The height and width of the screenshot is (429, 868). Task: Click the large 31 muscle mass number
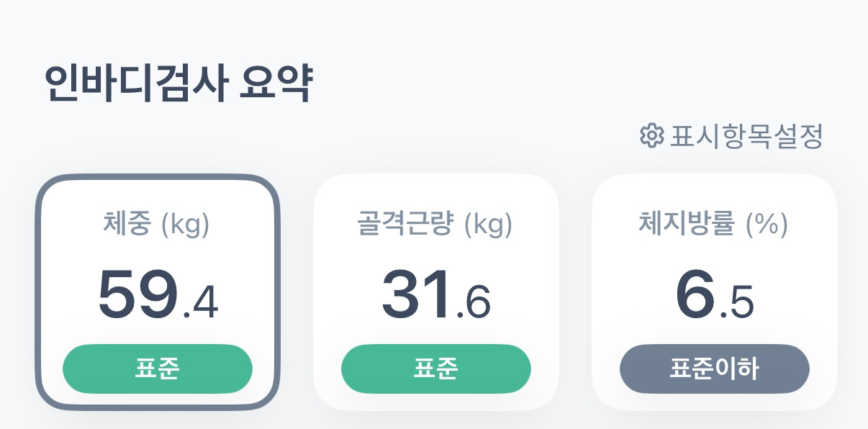click(x=417, y=295)
